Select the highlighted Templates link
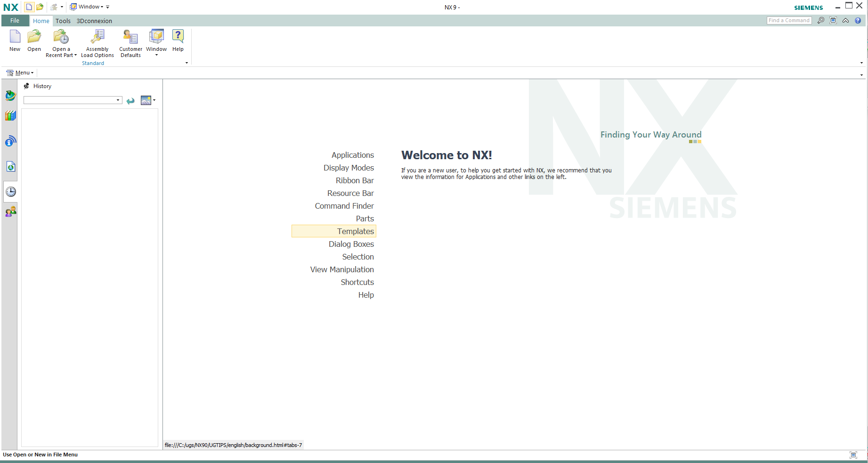Image resolution: width=868 pixels, height=463 pixels. click(x=334, y=231)
